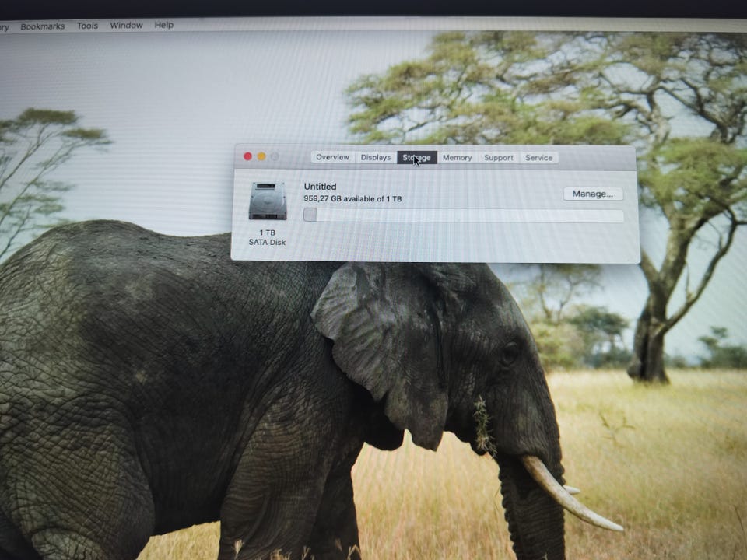Click the Manage... button
747x560 pixels.
tap(593, 194)
